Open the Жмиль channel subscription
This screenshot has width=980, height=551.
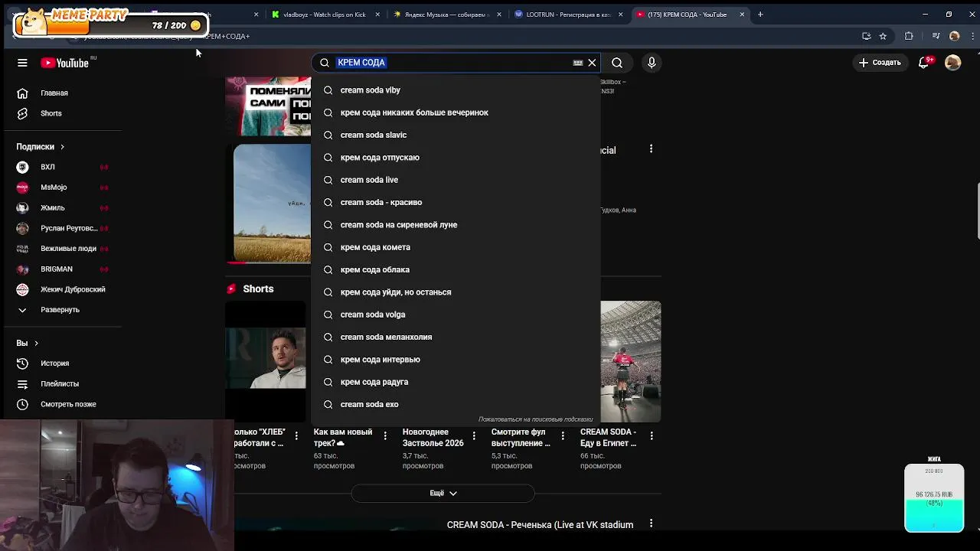point(61,207)
